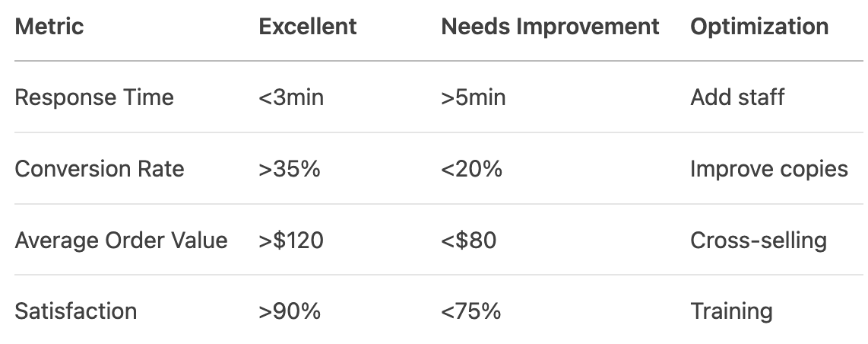Click the Metric column header
Screen dimensions: 868x344
pos(49,27)
